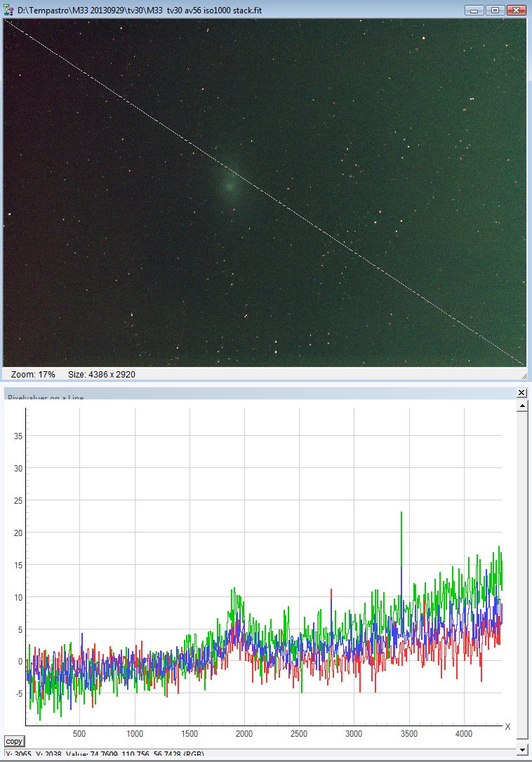
Task: Close the Pixelvalues on a Line panel
Action: pos(521,393)
